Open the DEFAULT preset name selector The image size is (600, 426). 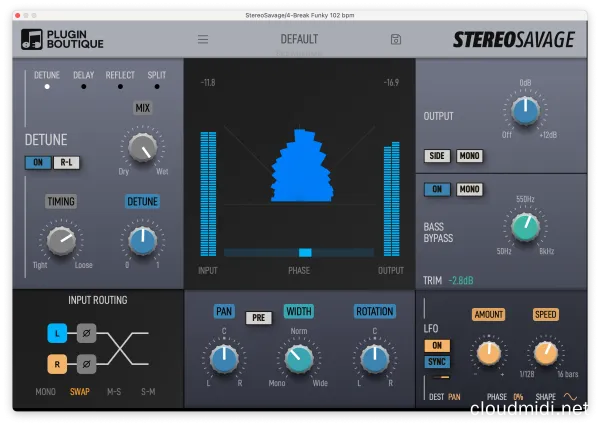click(x=299, y=39)
